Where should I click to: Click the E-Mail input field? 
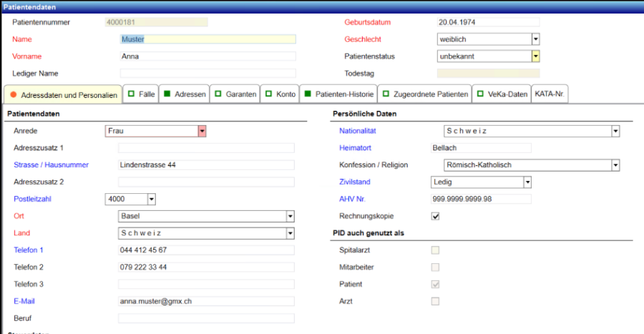point(206,302)
